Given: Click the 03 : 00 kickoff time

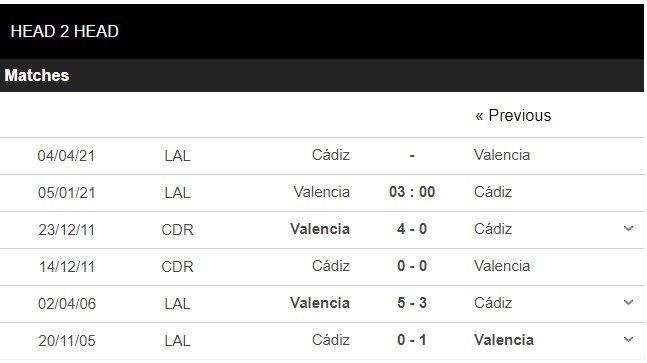Looking at the screenshot, I should [412, 192].
